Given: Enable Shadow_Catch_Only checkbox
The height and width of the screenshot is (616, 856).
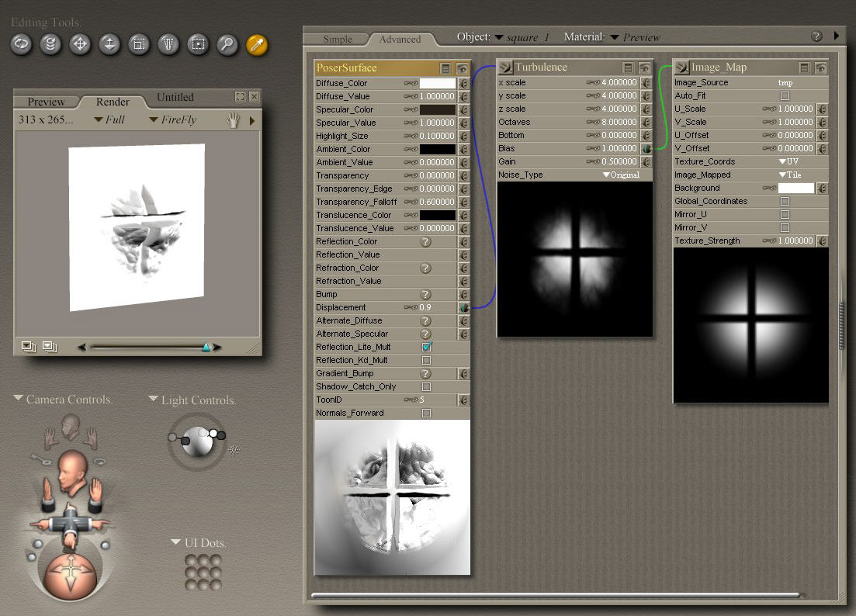Looking at the screenshot, I should pyautogui.click(x=426, y=386).
